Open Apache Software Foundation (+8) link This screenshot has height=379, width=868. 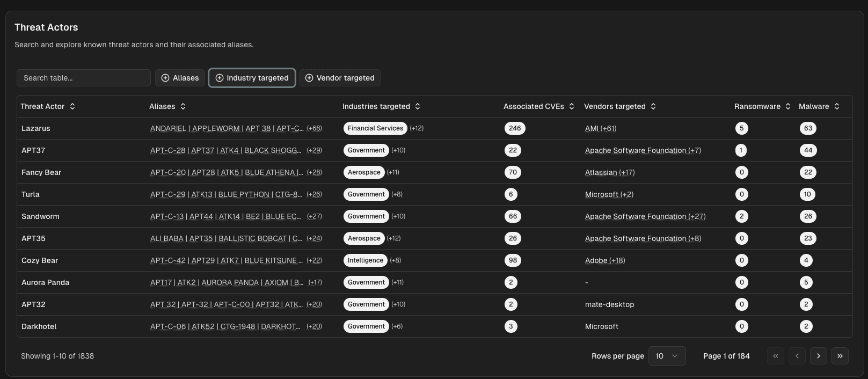(643, 238)
